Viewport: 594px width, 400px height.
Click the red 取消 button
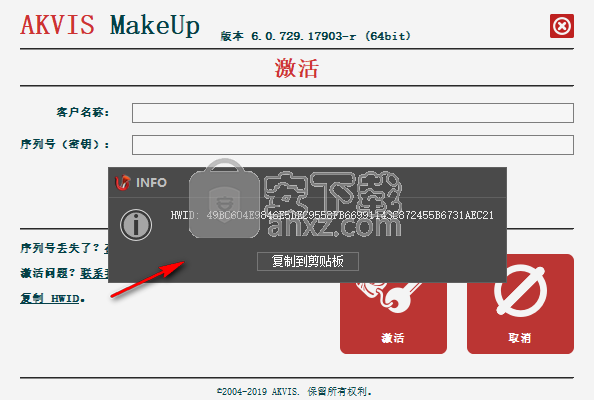coord(520,304)
